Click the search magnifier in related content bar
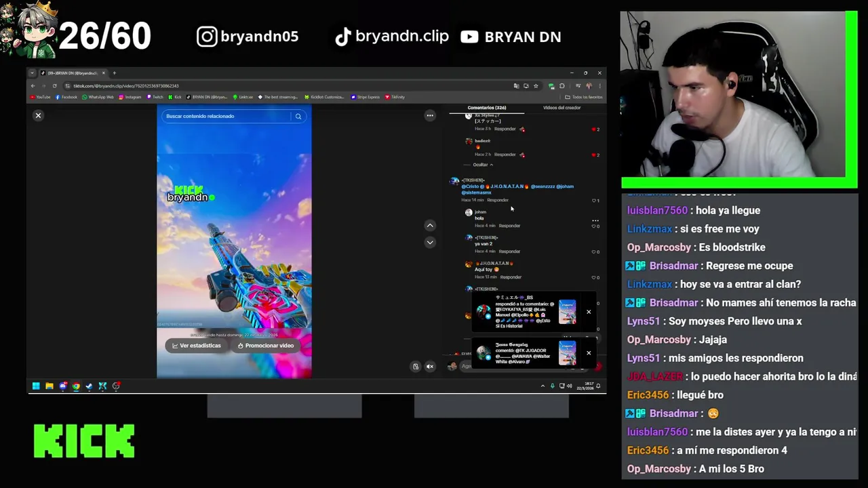868x488 pixels. pyautogui.click(x=298, y=116)
